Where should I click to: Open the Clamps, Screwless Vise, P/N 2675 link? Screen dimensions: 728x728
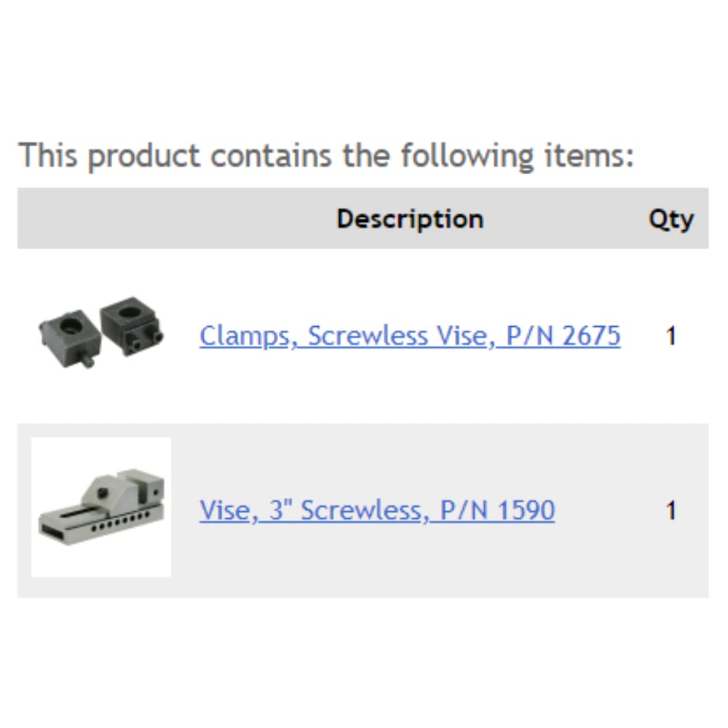point(410,336)
